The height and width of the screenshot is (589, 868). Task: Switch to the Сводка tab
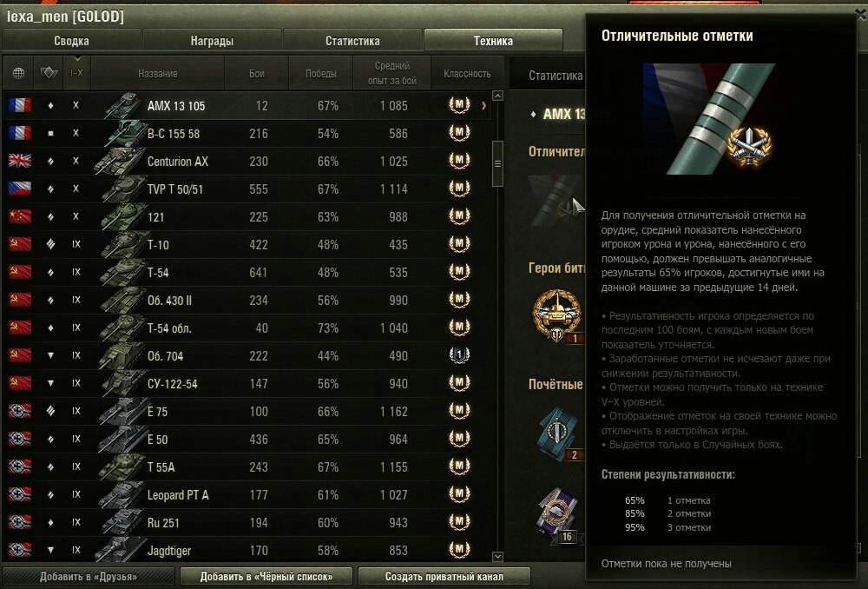tap(71, 41)
